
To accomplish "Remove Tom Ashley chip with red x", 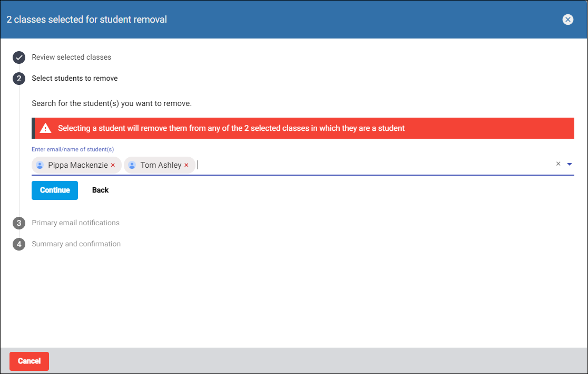I will 187,165.
